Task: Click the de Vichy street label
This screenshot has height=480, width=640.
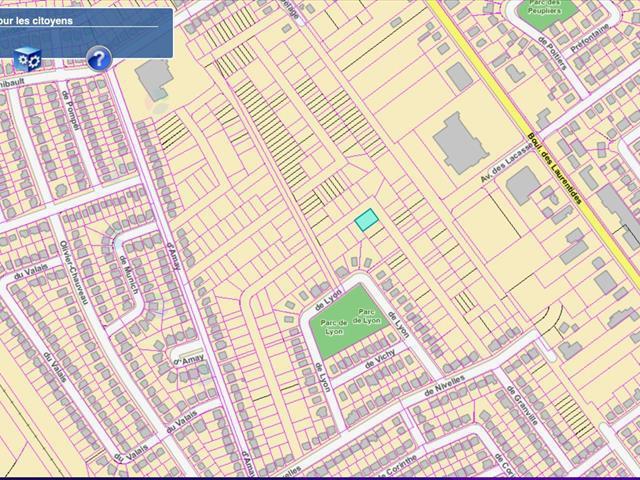Action: coord(382,361)
